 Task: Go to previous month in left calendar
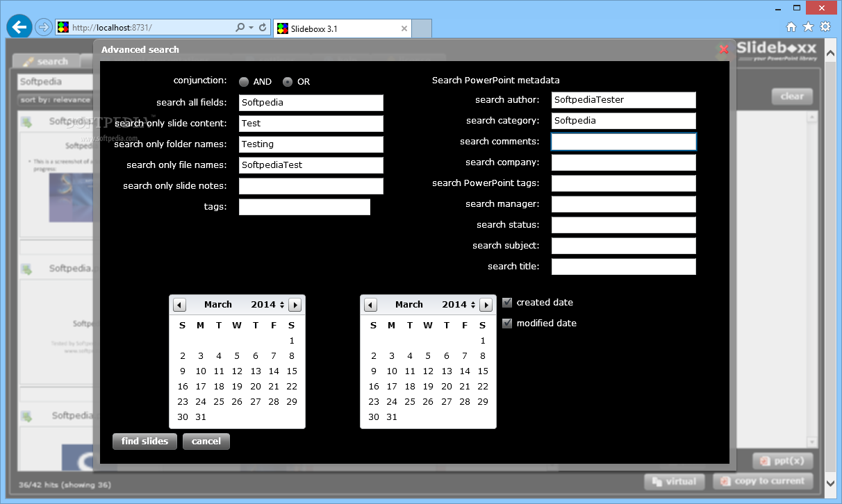[179, 305]
